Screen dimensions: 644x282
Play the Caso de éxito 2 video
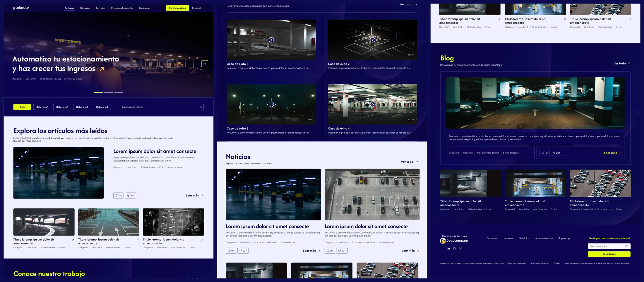point(372,40)
